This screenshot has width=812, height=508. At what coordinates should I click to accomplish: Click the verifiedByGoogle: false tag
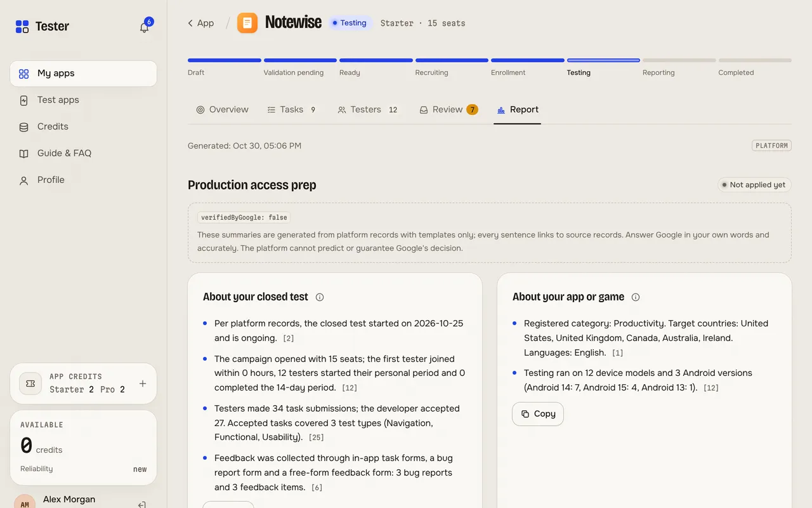click(x=244, y=217)
